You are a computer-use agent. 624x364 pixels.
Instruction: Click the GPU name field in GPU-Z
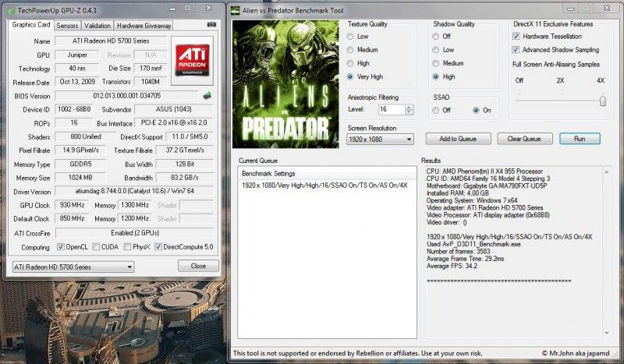coord(111,41)
